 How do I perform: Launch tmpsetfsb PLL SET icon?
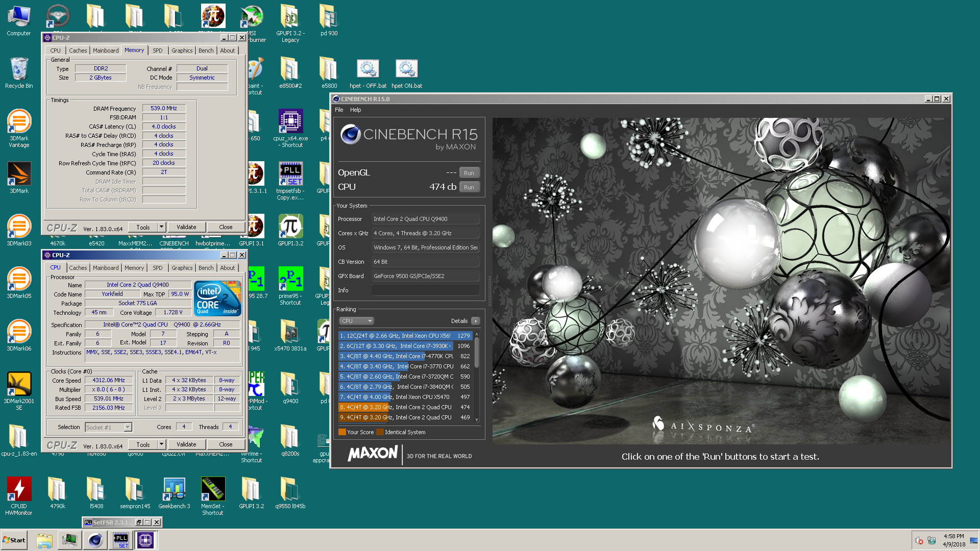point(290,181)
